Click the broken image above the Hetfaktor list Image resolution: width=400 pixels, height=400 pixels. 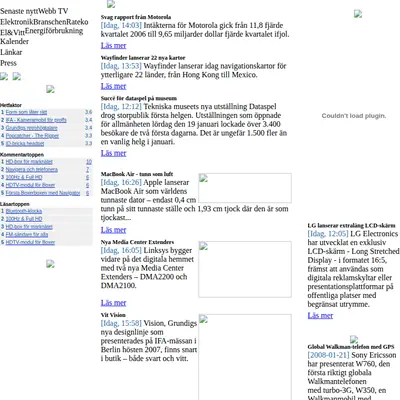pyautogui.click(x=50, y=89)
